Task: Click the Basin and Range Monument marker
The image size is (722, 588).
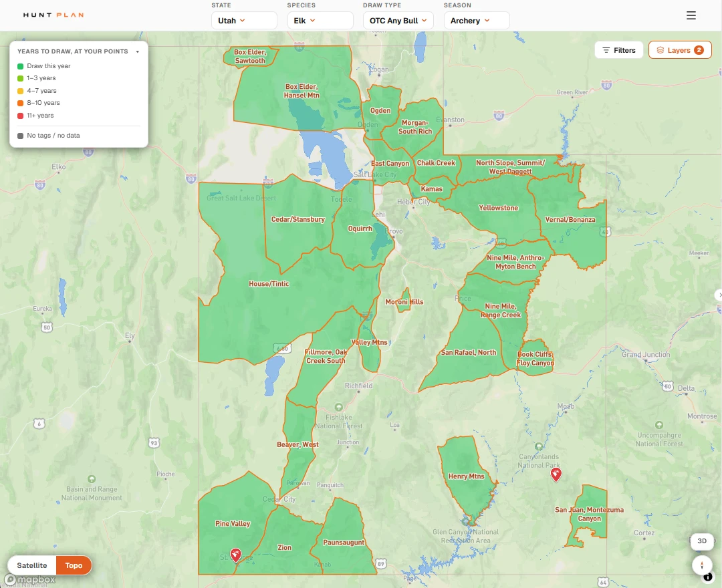Action: tap(92, 479)
